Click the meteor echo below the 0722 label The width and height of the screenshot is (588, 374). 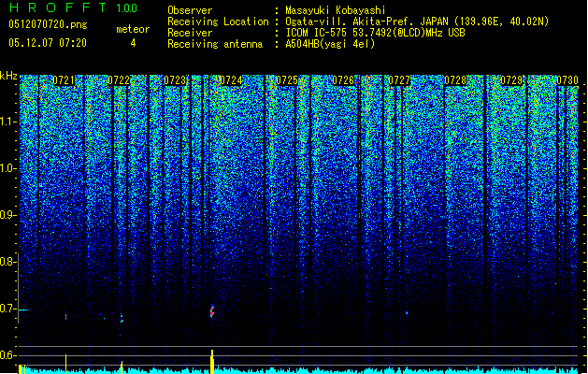pyautogui.click(x=122, y=318)
